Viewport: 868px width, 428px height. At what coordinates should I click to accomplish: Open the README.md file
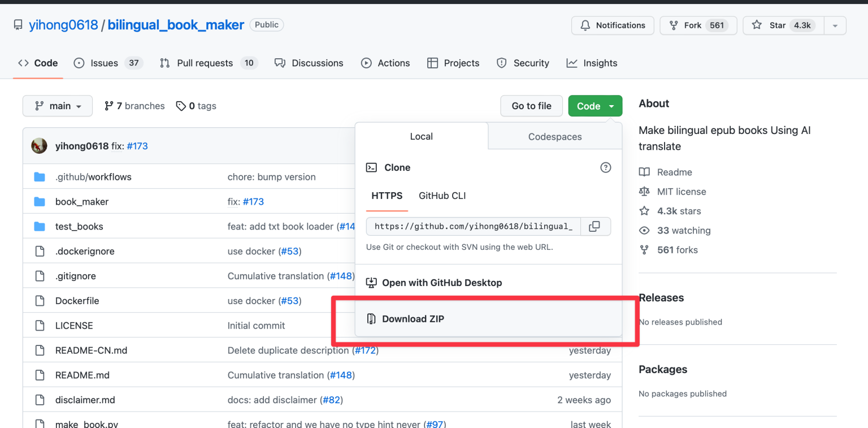[x=83, y=375]
